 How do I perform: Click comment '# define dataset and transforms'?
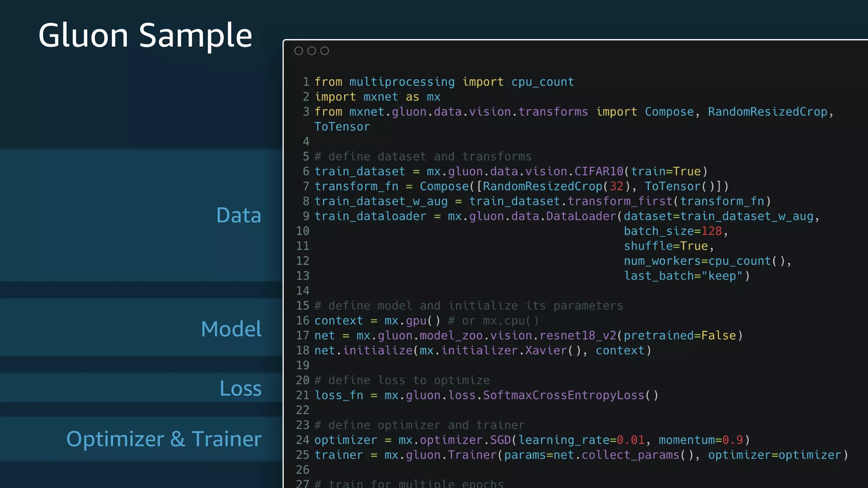(x=423, y=157)
